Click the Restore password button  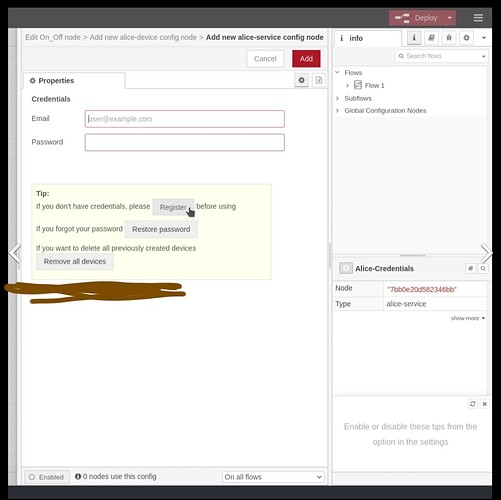tap(161, 229)
